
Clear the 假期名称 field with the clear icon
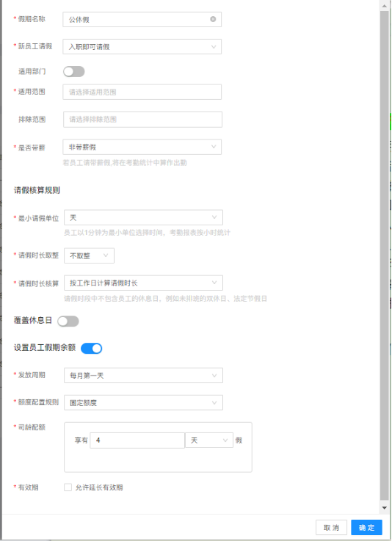pos(213,19)
